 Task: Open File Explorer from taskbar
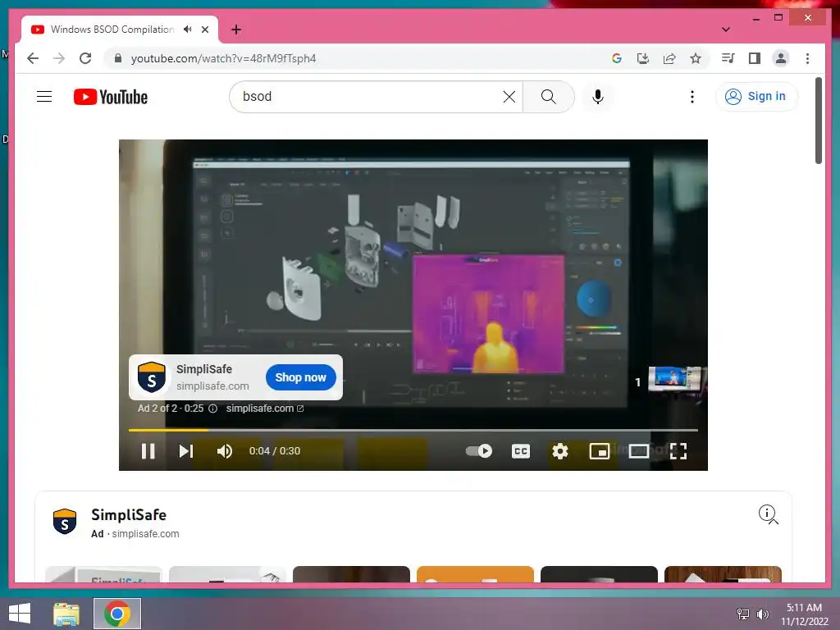(66, 614)
